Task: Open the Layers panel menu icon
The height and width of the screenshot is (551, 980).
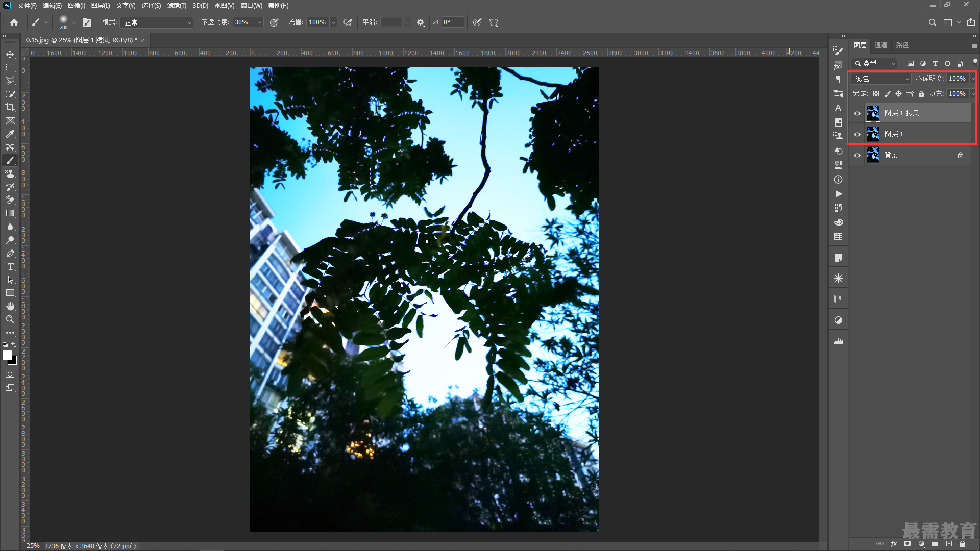Action: 974,46
